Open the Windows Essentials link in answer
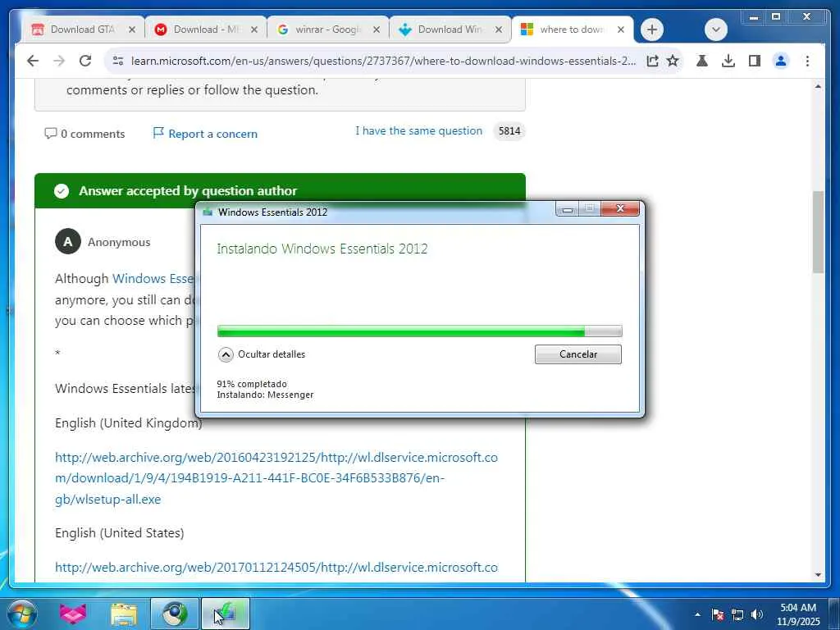840x630 pixels. 154,279
